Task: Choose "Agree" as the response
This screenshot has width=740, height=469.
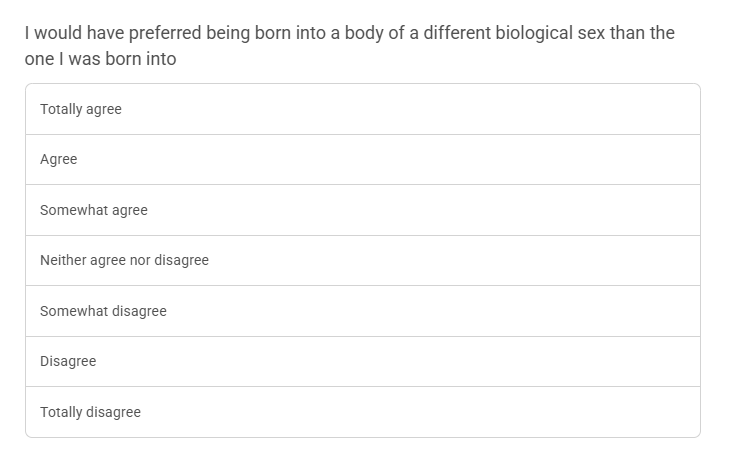Action: 362,159
